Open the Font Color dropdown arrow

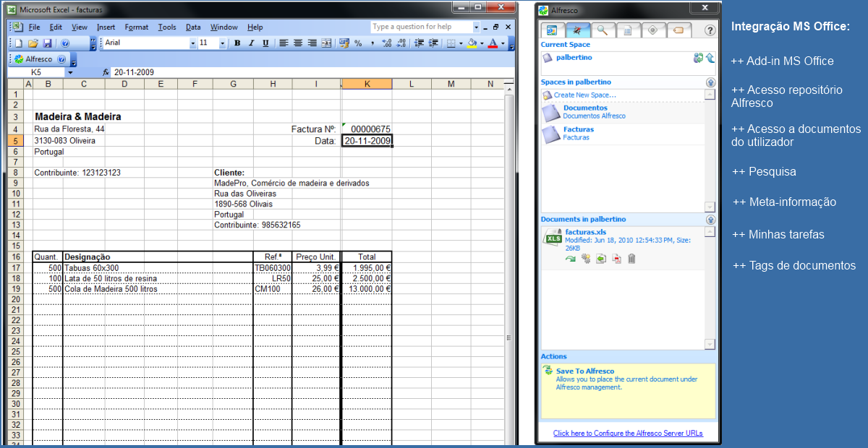(x=502, y=43)
